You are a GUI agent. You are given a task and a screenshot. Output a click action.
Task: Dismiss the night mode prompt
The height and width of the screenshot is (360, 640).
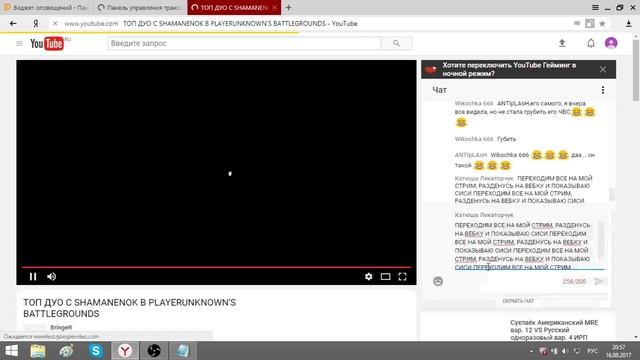[603, 69]
